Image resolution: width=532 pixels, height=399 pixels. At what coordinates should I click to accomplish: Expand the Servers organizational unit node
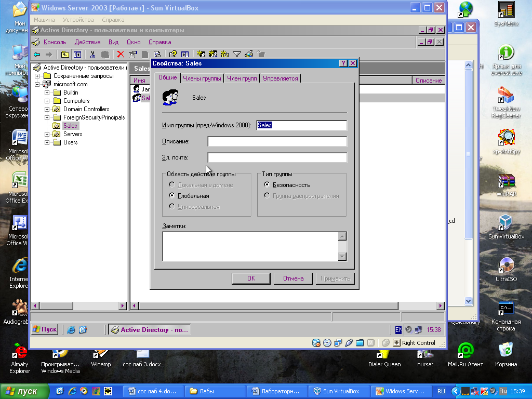[47, 134]
